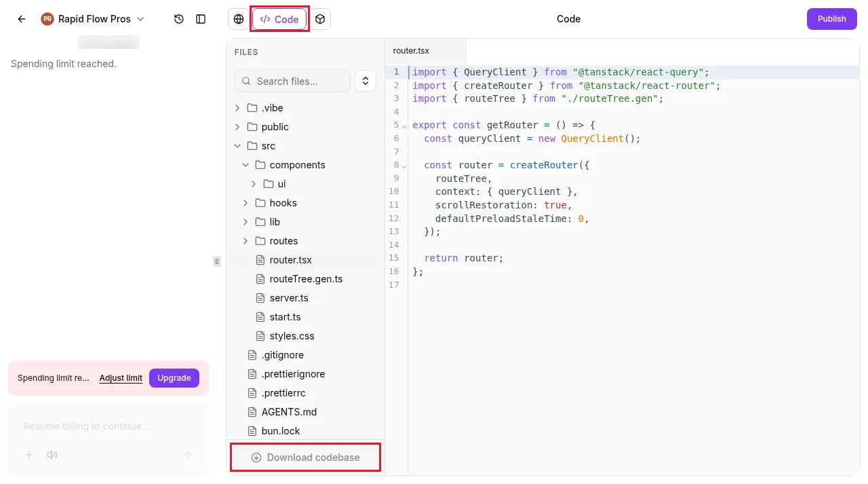
Task: Open the cube package view icon
Action: [320, 19]
